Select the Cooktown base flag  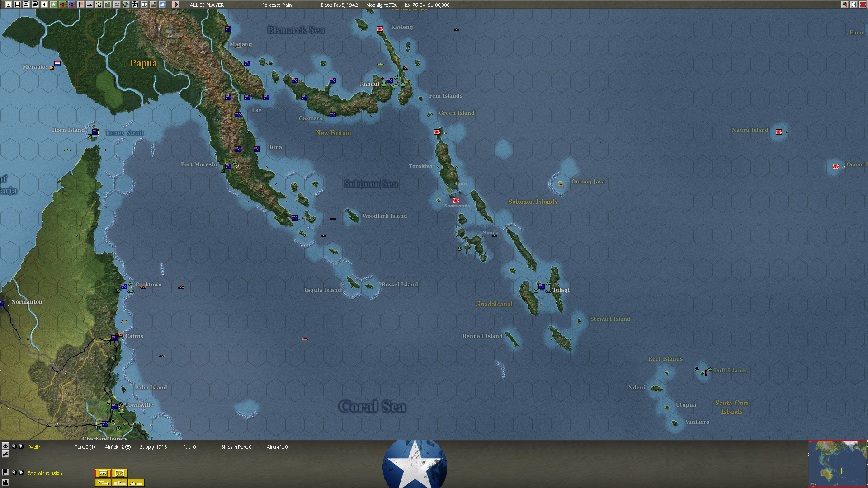124,286
